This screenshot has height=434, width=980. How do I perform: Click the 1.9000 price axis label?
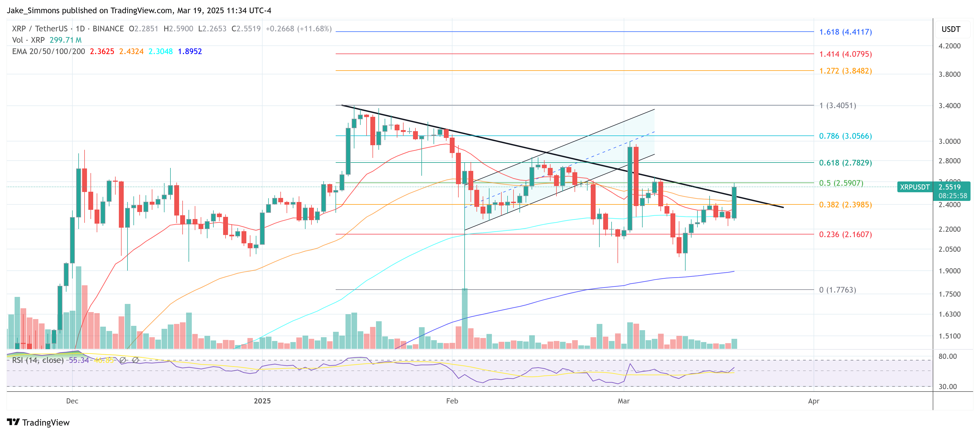949,271
